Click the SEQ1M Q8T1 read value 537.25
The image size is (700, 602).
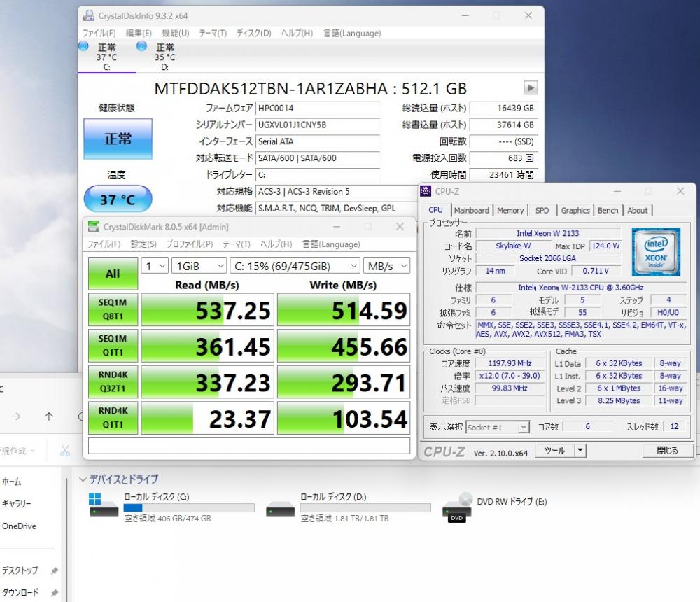click(208, 310)
